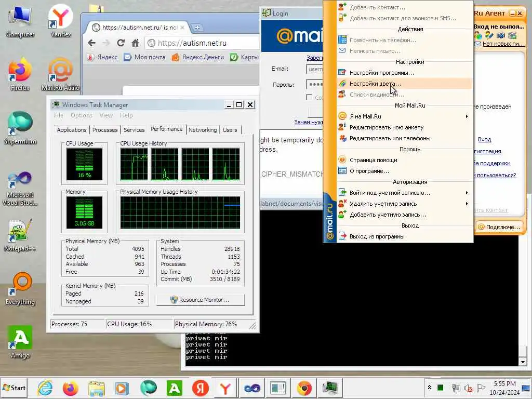Click the volume icon in system tray
Viewport: 532px width, 399px height.
pos(469,388)
